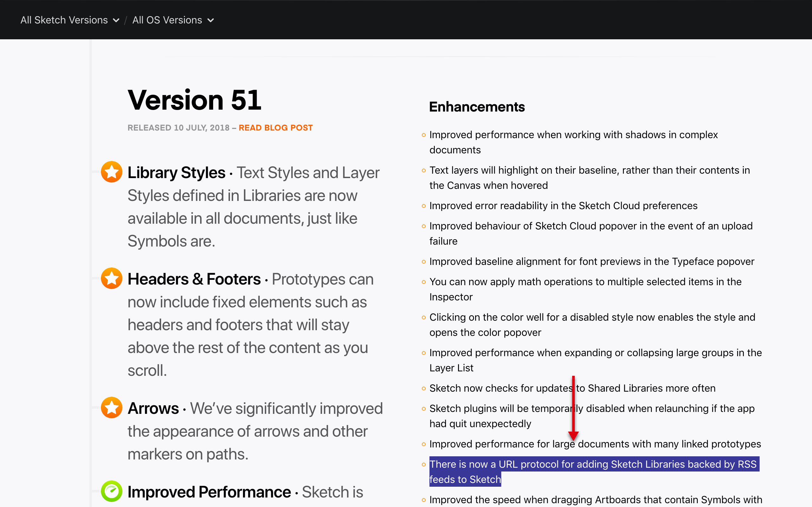
Task: Click the orange bullet beside shadows performance item
Action: 423,135
